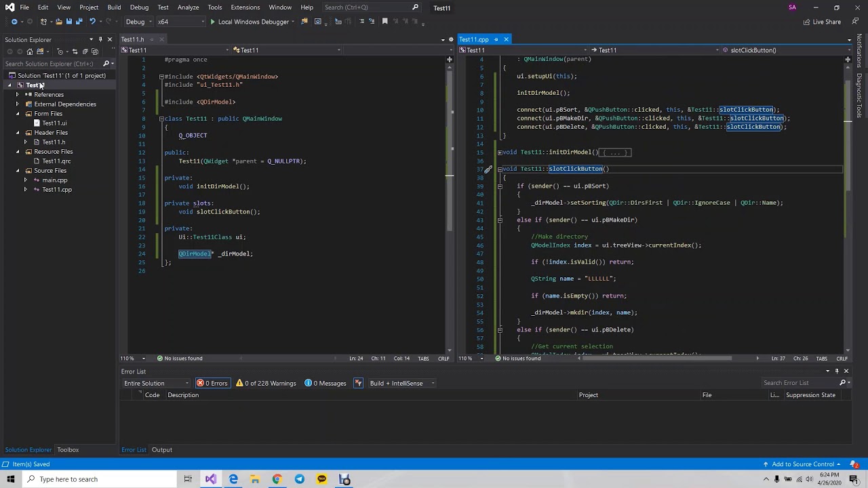Open the Build + IntelliSense dropdown

(402, 383)
